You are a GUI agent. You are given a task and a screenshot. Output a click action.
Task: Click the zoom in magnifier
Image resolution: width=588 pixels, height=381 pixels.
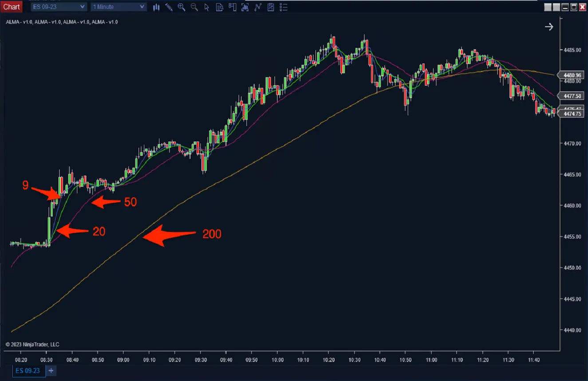click(181, 7)
